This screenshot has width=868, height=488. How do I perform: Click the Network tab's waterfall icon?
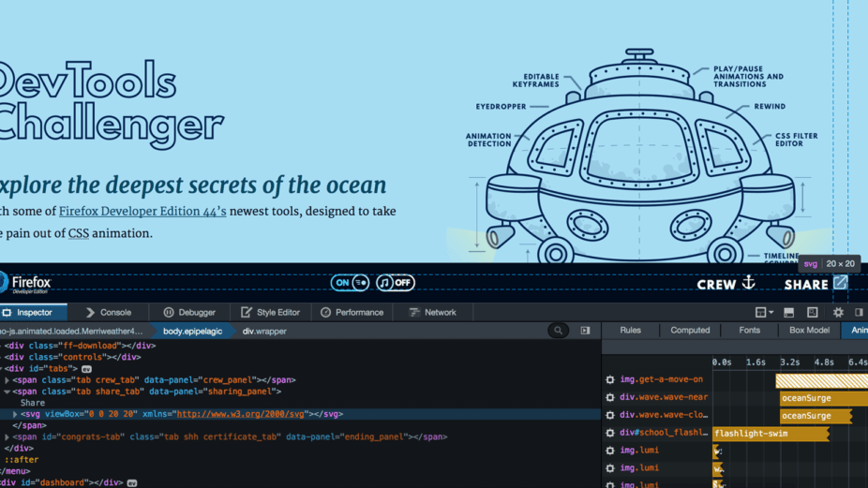[x=413, y=313]
